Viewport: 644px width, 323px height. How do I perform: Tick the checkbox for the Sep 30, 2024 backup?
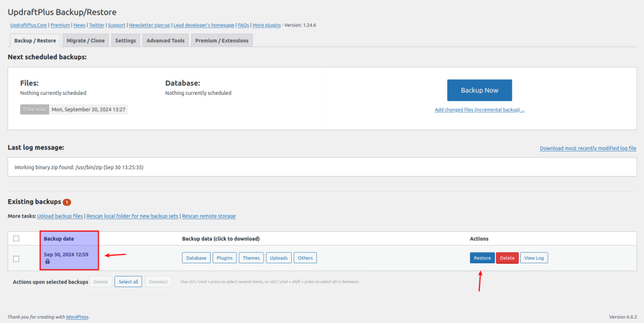pos(16,258)
